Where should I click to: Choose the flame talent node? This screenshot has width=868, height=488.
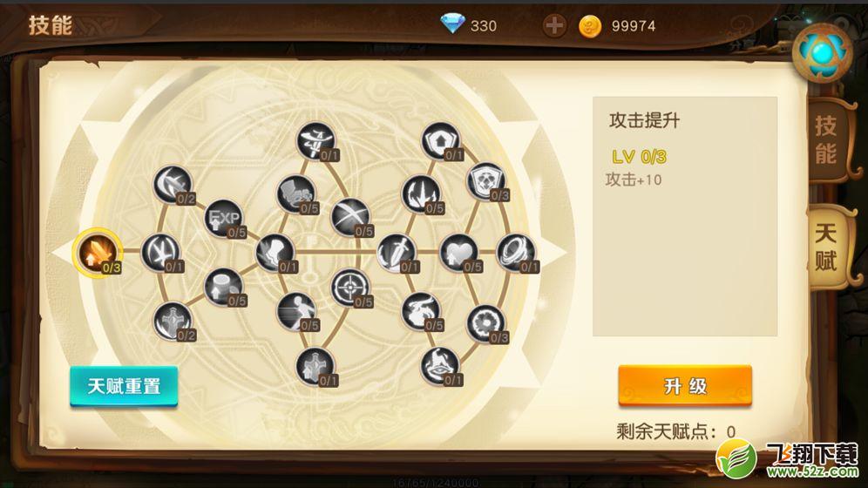pyautogui.click(x=422, y=195)
